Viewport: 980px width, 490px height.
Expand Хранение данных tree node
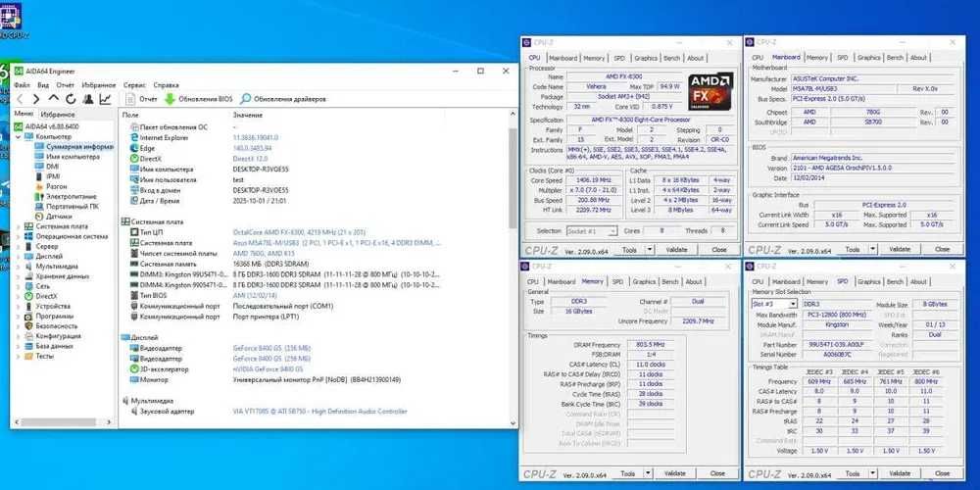tap(18, 276)
